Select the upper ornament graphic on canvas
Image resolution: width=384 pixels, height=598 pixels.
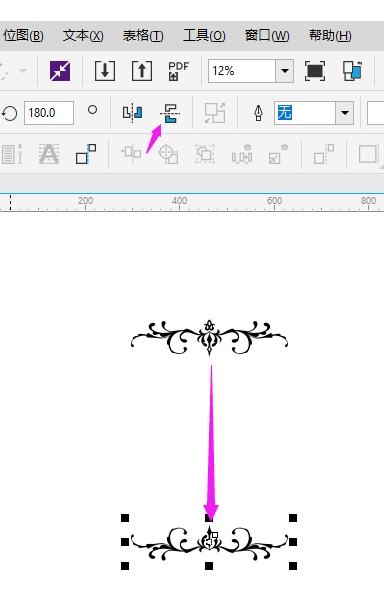click(209, 337)
